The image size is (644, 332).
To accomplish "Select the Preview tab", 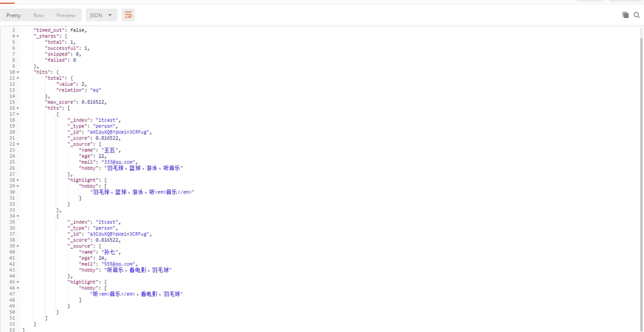I will [x=66, y=15].
